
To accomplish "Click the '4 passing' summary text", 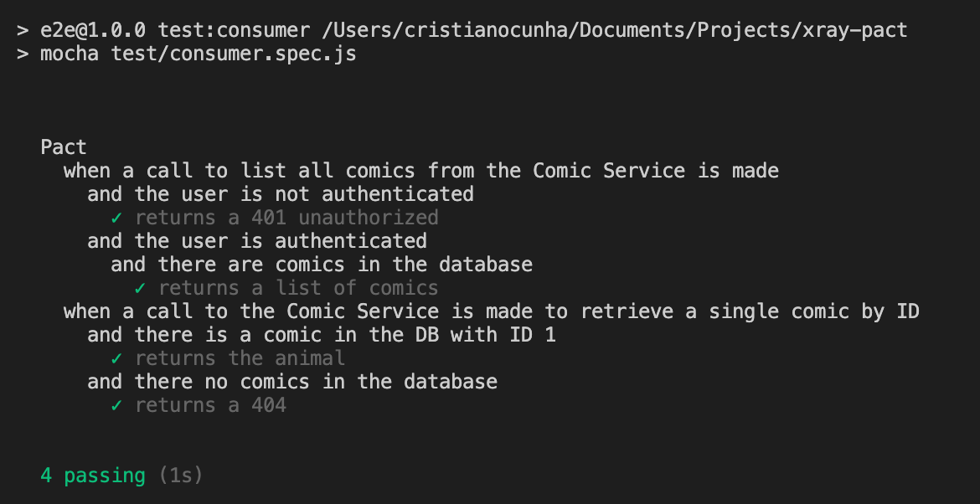I will click(93, 476).
